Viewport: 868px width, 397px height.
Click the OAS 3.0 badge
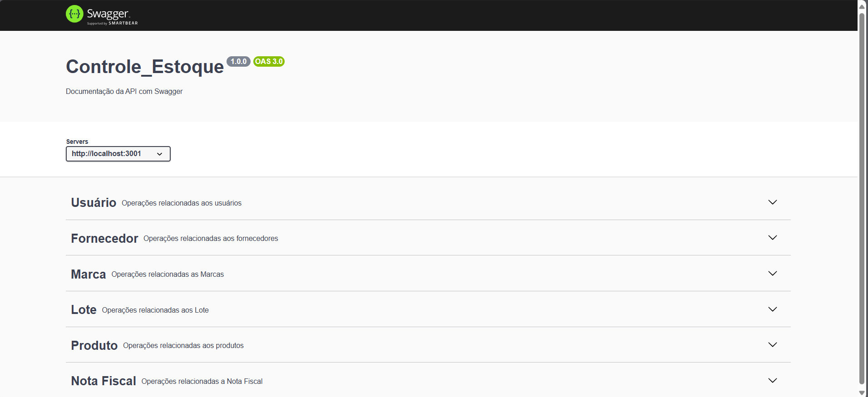click(269, 62)
